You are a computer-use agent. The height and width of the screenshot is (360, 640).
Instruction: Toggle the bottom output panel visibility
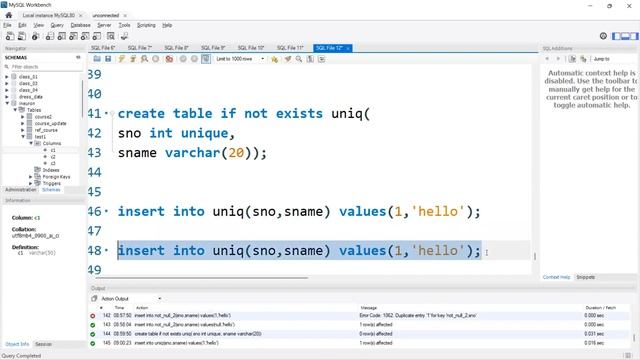pos(625,36)
